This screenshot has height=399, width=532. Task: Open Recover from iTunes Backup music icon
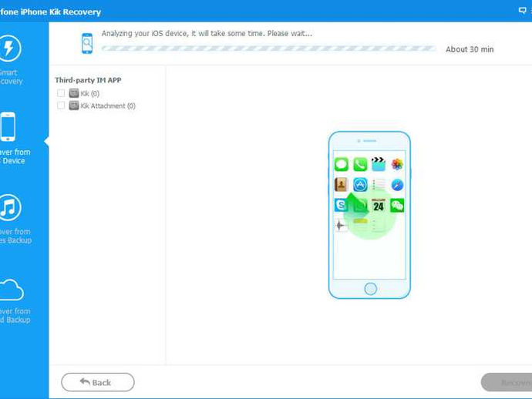(x=10, y=207)
